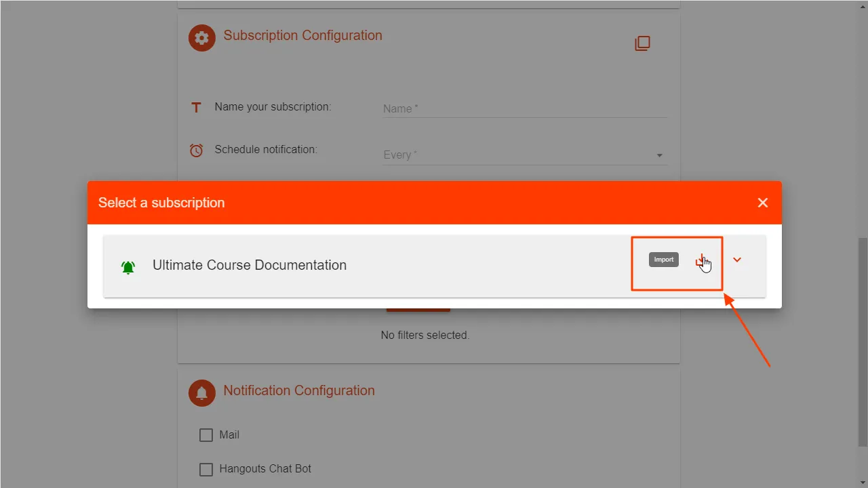Click the Subscription Configuration gear icon
The height and width of the screenshot is (488, 868).
click(x=202, y=38)
